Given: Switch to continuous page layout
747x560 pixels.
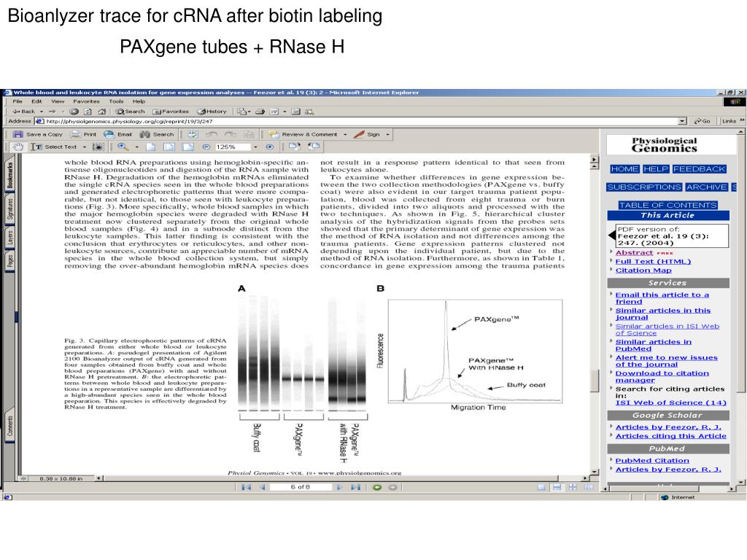Looking at the screenshot, I should pyautogui.click(x=557, y=487).
